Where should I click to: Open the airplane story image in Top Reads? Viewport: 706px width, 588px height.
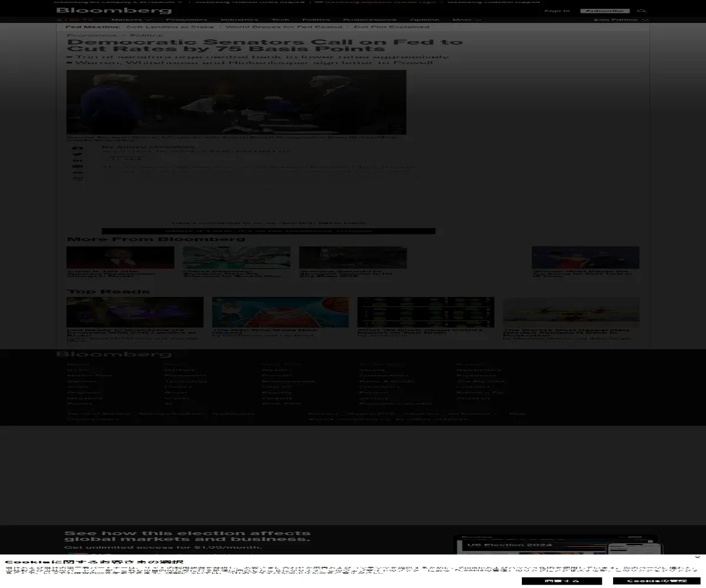571,312
